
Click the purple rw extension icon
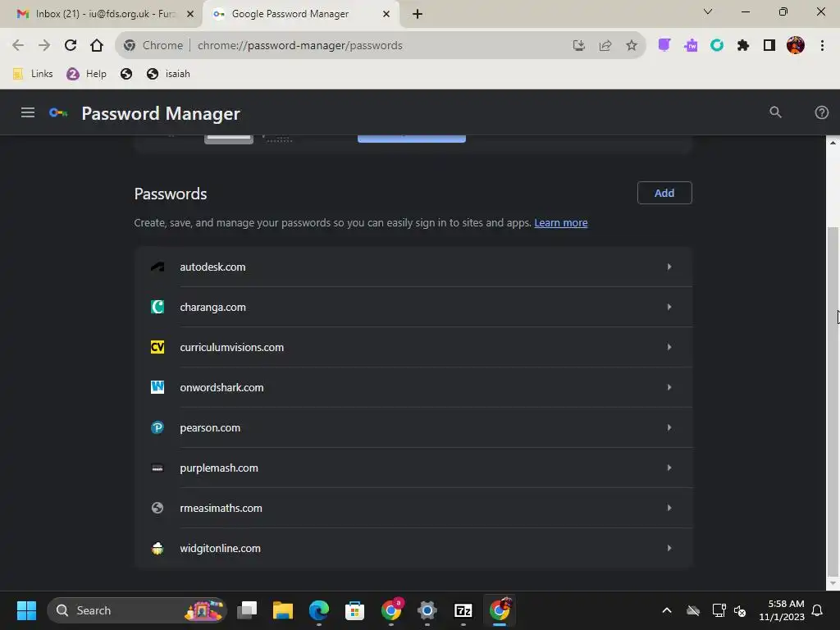691,46
